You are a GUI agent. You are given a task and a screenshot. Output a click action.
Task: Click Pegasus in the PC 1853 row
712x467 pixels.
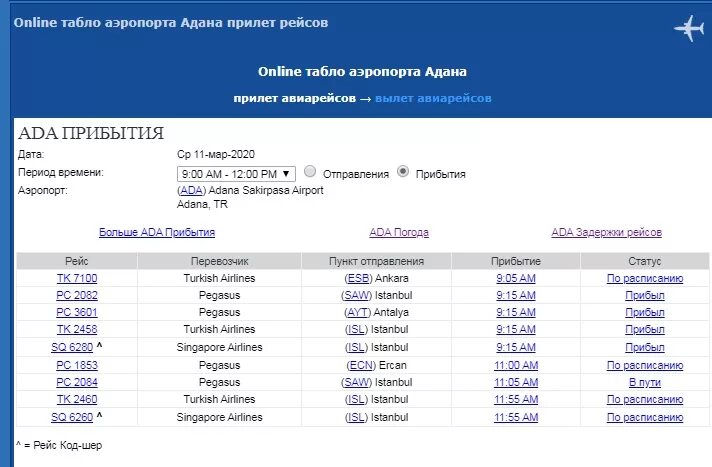pyautogui.click(x=219, y=365)
